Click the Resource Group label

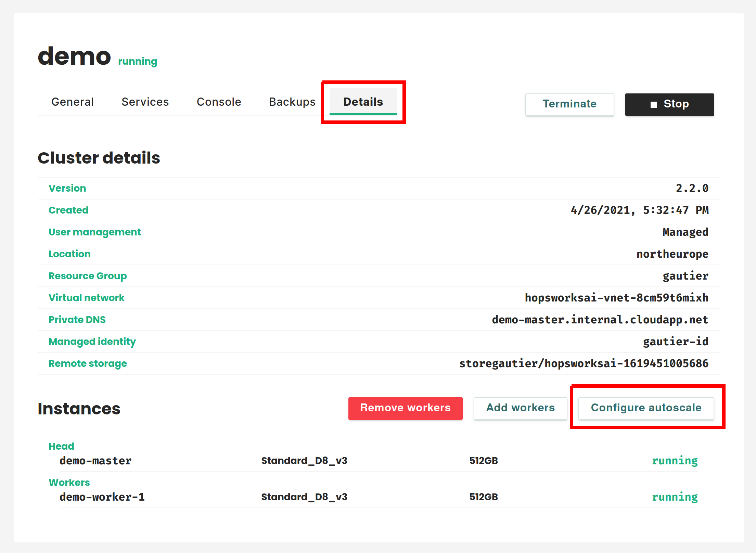[x=88, y=276]
